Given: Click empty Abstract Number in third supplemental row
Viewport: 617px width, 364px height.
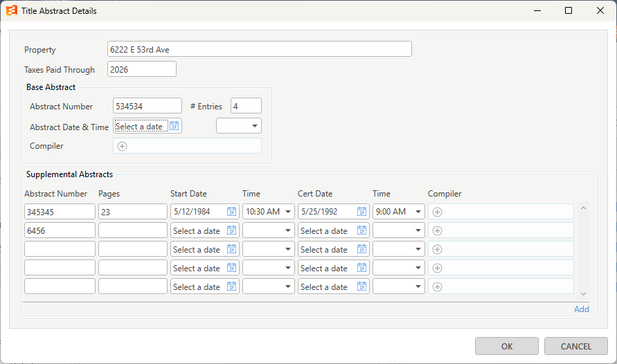Looking at the screenshot, I should (x=60, y=249).
